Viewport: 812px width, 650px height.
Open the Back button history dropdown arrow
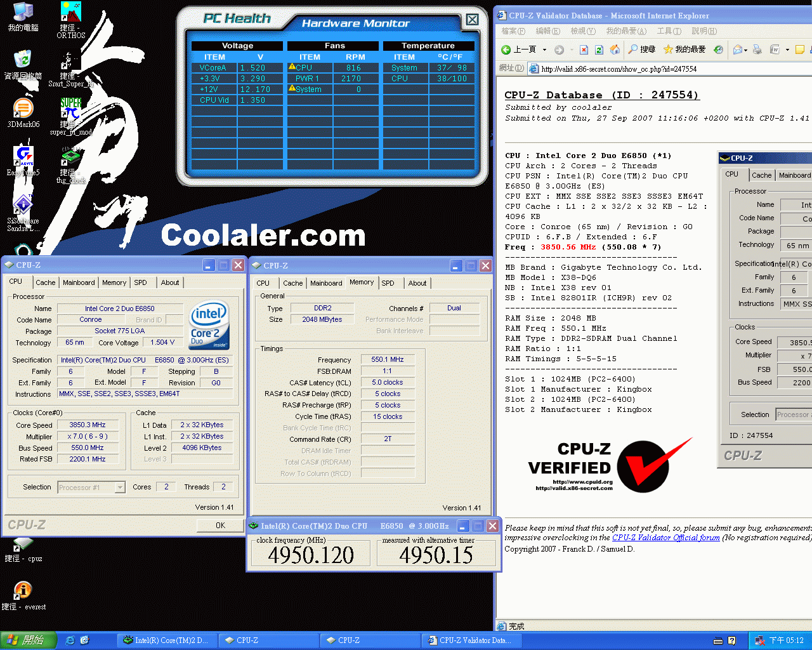544,50
